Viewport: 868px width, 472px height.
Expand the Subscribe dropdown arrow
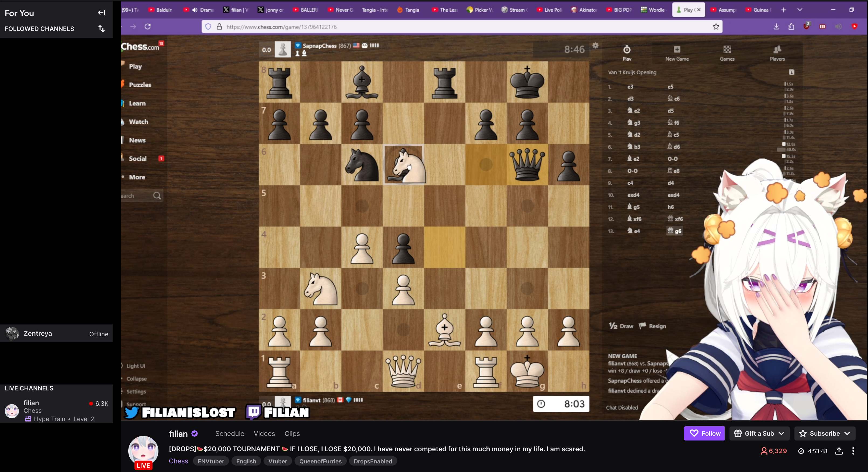tap(848, 433)
